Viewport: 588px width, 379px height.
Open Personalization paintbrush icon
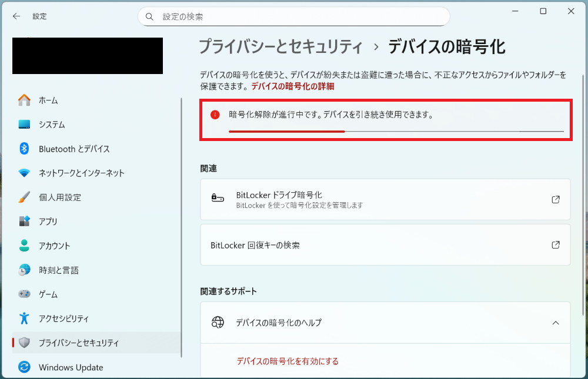click(24, 197)
